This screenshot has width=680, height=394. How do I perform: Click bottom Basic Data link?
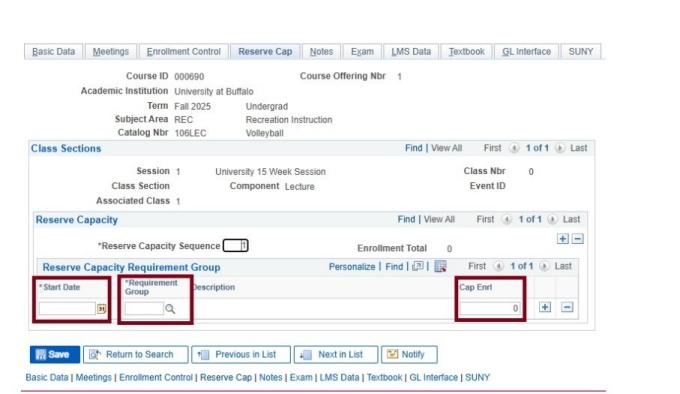click(47, 378)
